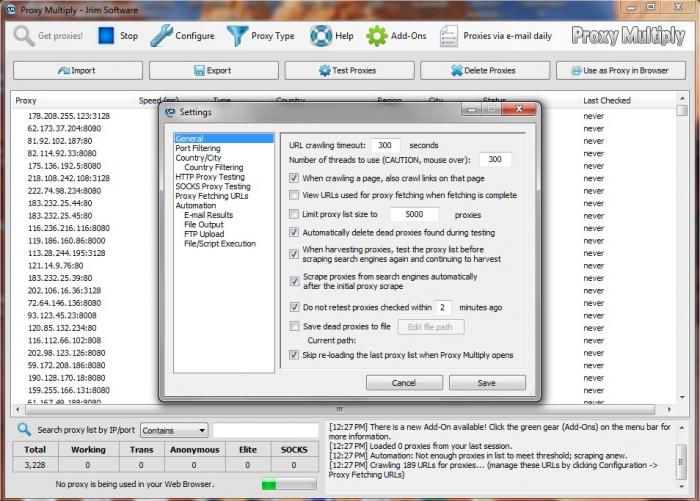Select proxy 62.173.37.204:8080
Image resolution: width=700 pixels, height=501 pixels.
click(64, 128)
